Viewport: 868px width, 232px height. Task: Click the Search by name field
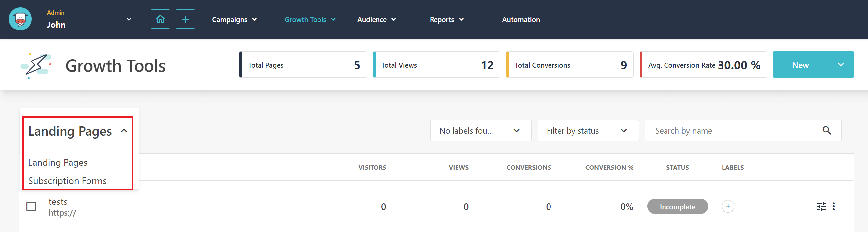pos(743,131)
